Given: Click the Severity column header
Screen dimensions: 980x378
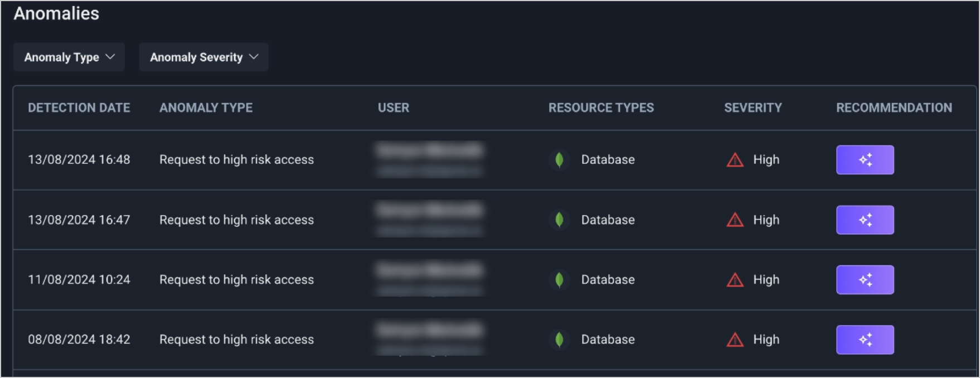Looking at the screenshot, I should [753, 108].
